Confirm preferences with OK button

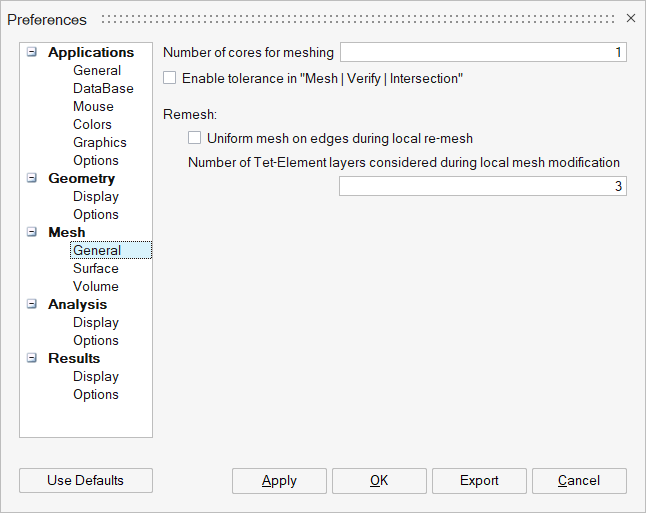click(379, 480)
